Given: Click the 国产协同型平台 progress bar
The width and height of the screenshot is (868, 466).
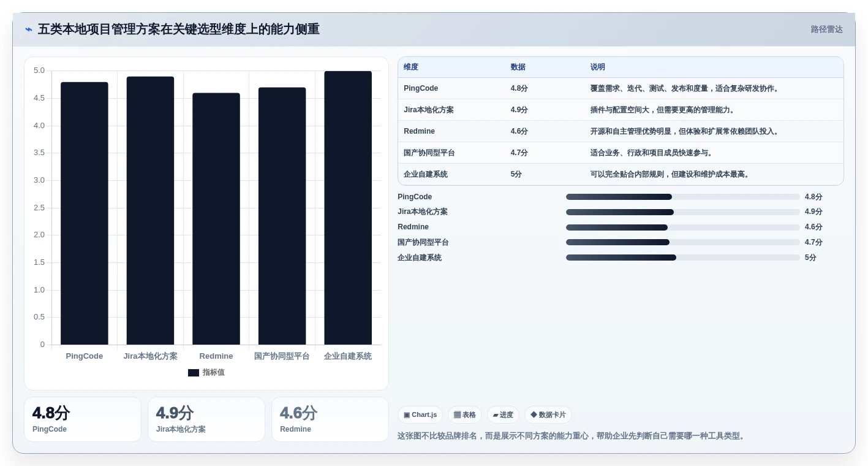Looking at the screenshot, I should pyautogui.click(x=683, y=242).
